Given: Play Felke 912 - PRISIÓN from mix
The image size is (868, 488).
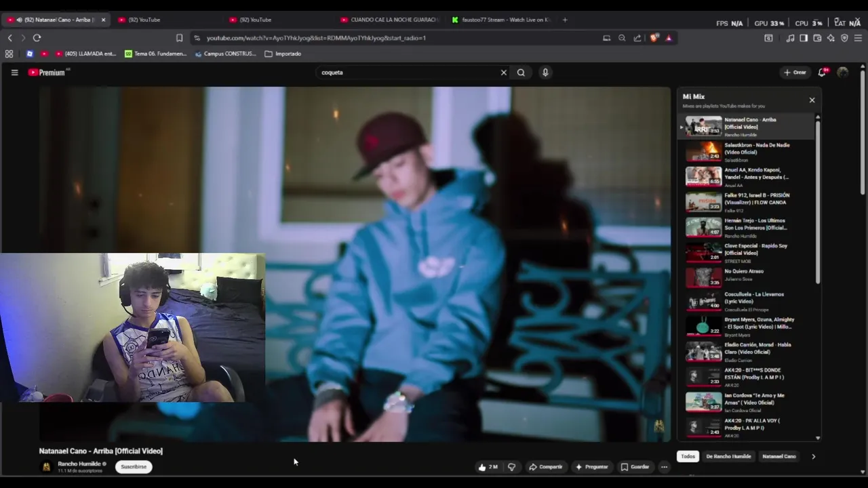Looking at the screenshot, I should tap(747, 202).
